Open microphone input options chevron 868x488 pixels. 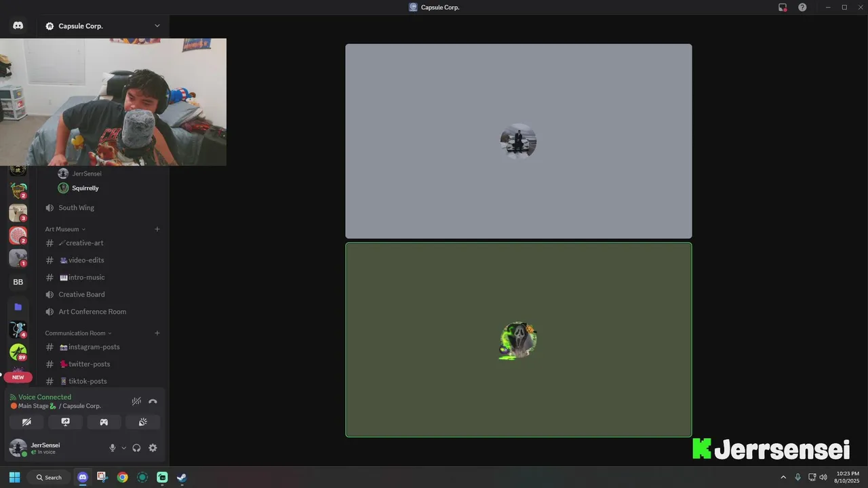click(x=123, y=448)
